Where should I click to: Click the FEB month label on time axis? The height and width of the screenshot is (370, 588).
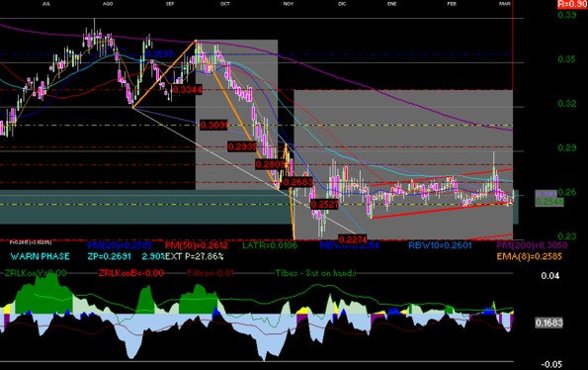coord(452,4)
